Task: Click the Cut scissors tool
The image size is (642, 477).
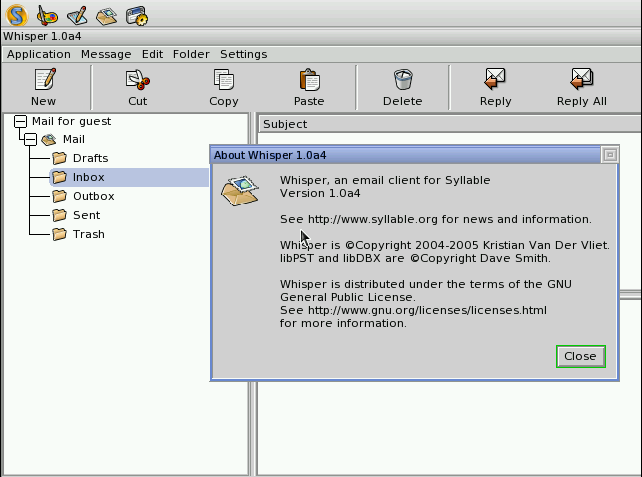Action: 138,87
